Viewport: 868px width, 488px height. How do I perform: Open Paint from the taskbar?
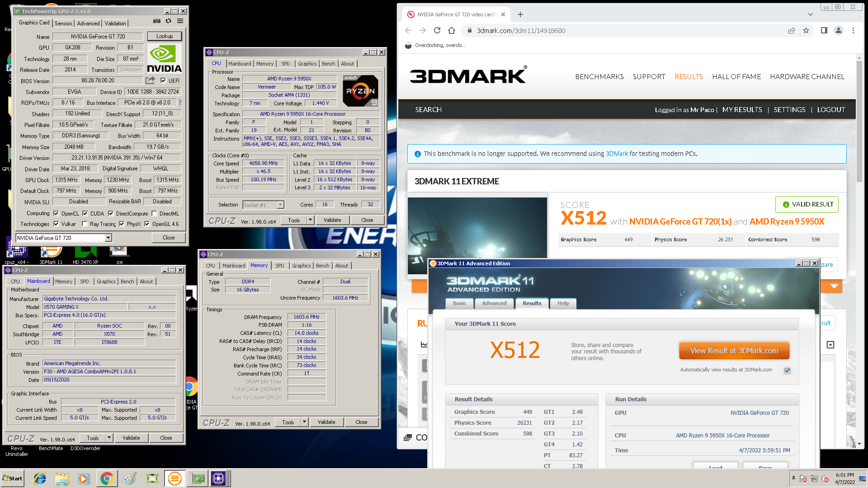(130, 479)
